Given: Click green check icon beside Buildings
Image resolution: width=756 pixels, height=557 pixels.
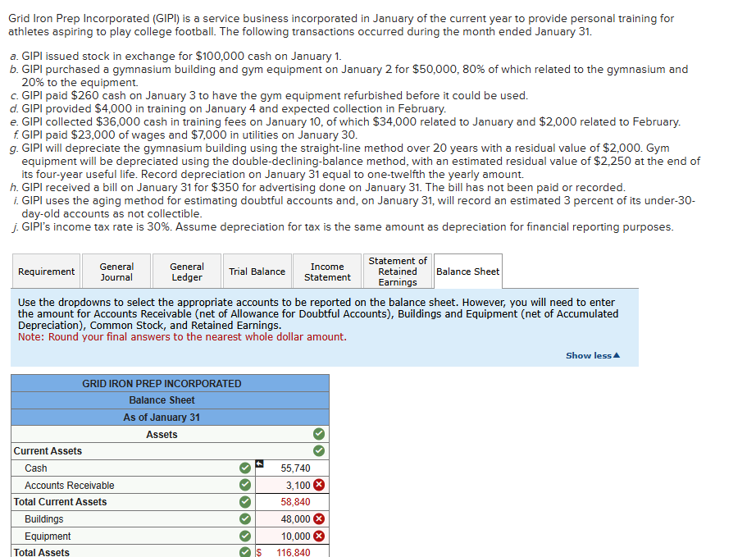Looking at the screenshot, I should click(x=245, y=519).
